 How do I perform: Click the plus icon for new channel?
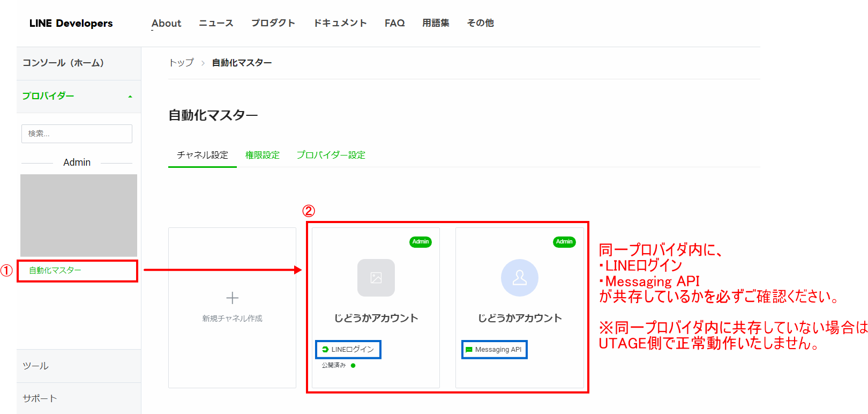point(233,298)
